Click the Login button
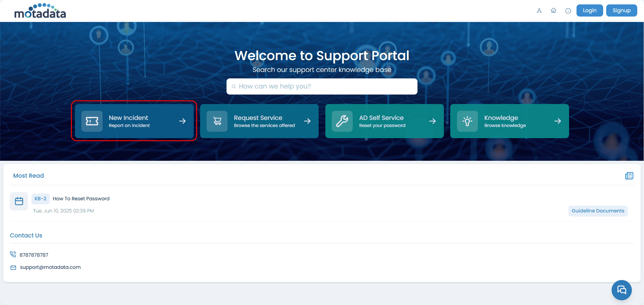 click(x=589, y=10)
